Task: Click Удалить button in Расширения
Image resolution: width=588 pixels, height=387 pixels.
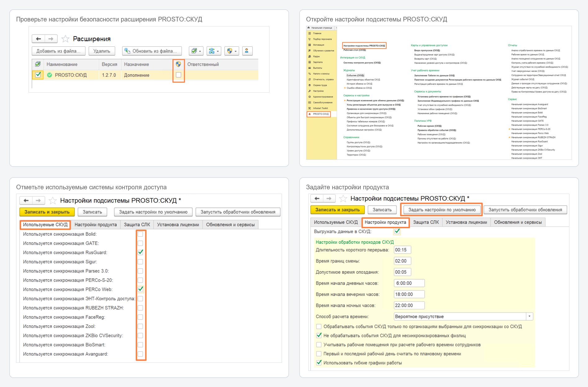Action: click(x=102, y=51)
